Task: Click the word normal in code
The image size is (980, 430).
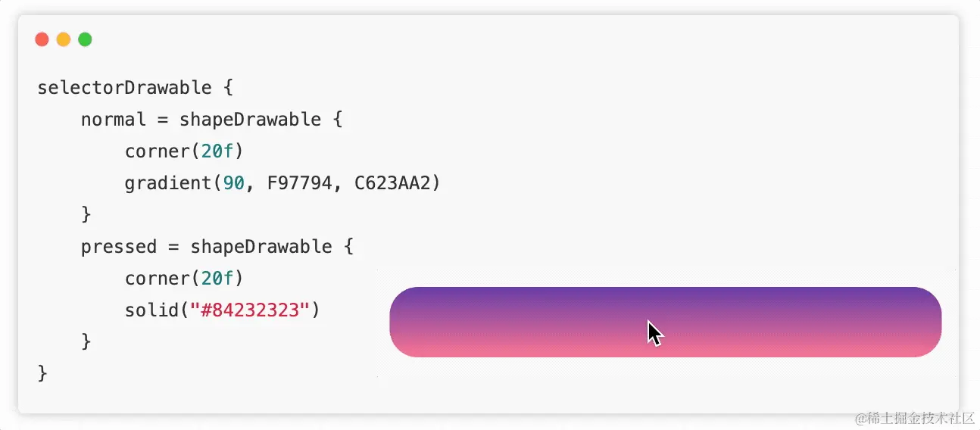Action: pos(114,120)
